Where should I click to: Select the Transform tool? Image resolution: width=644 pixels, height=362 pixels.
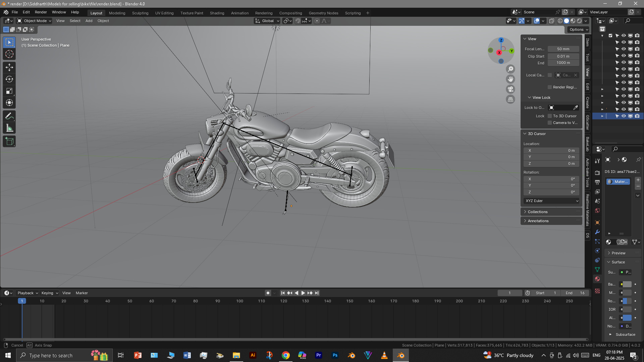tap(9, 103)
